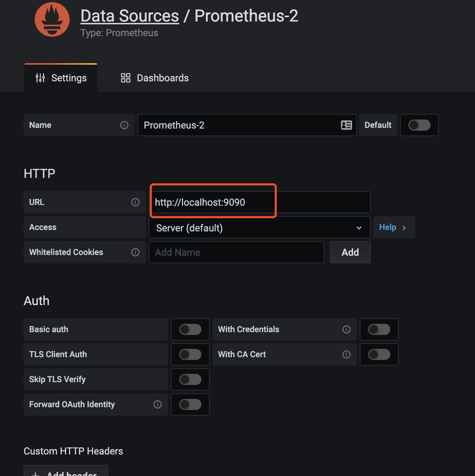Enable the Basic auth toggle

coord(190,329)
